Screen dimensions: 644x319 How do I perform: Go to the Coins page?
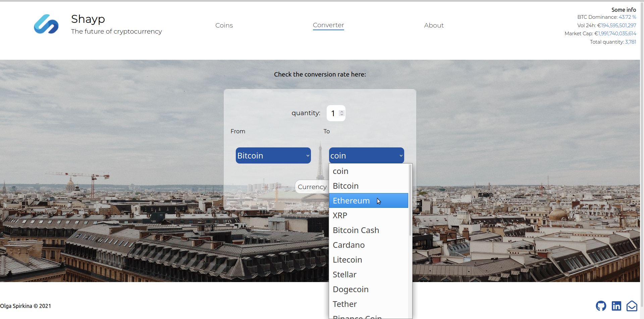(224, 26)
